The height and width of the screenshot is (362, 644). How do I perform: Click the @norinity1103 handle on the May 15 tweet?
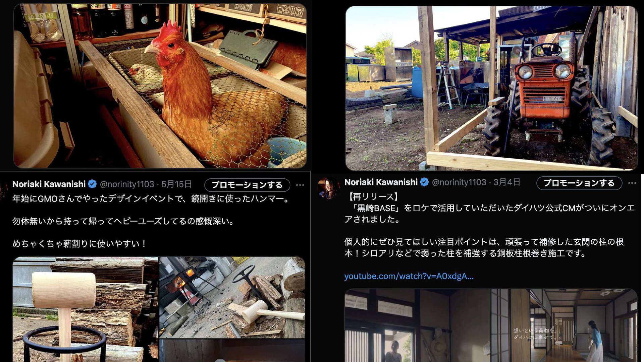click(127, 184)
